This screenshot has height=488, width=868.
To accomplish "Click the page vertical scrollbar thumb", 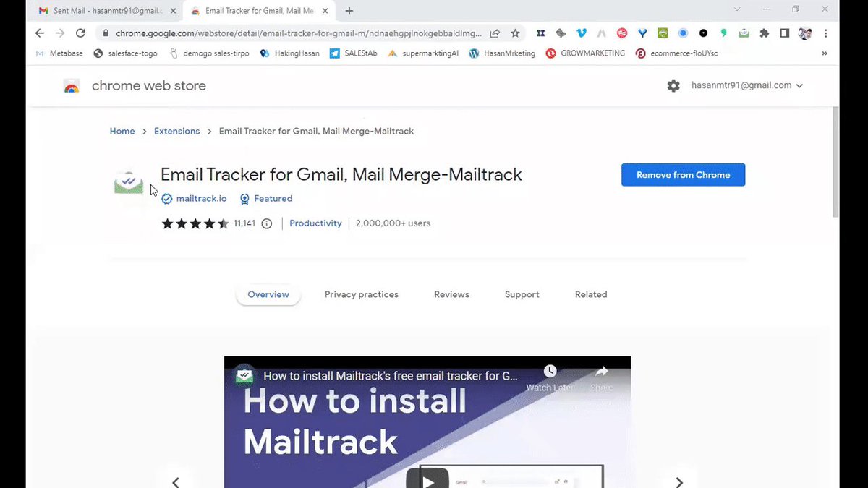I will pos(836,161).
